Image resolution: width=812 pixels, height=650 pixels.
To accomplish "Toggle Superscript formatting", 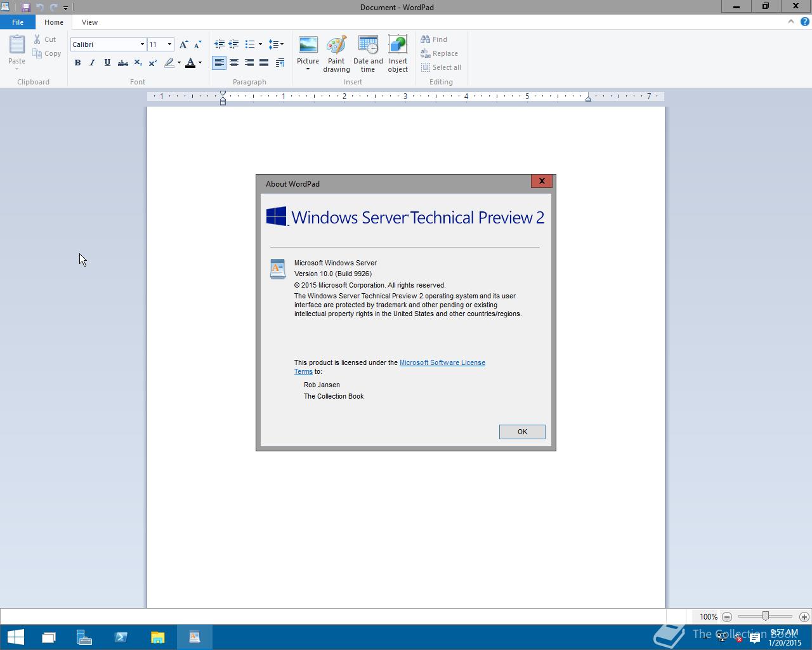I will (x=153, y=63).
